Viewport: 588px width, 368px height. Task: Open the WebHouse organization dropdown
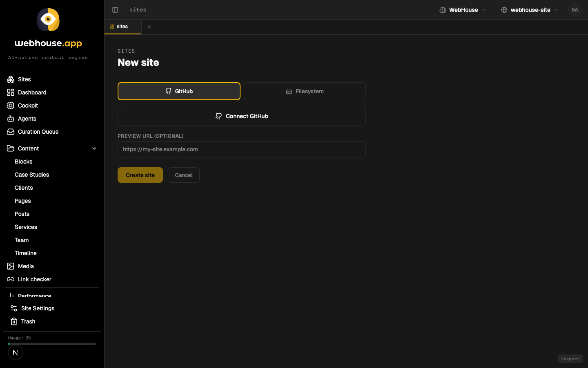click(463, 10)
